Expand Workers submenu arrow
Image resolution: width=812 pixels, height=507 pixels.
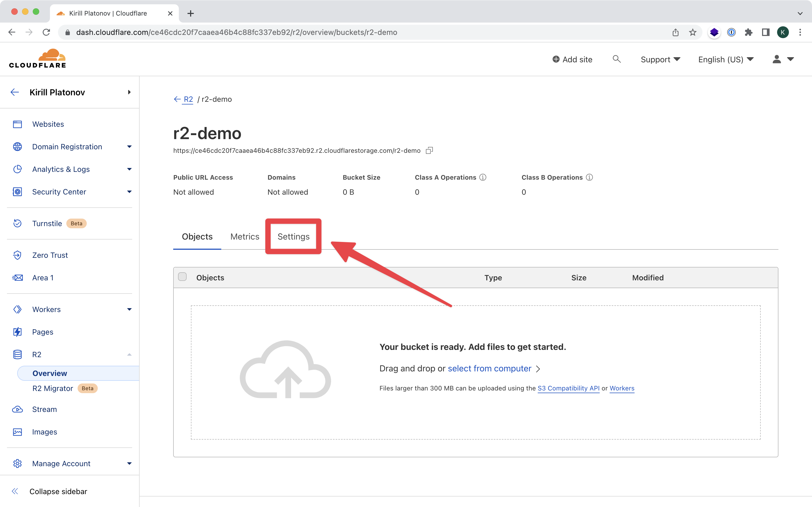coord(129,309)
